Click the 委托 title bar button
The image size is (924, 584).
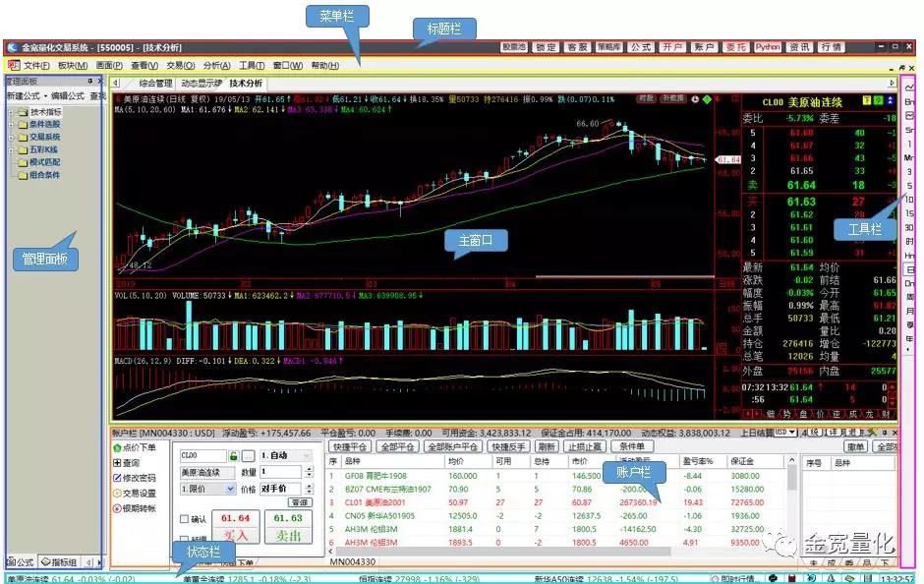735,47
